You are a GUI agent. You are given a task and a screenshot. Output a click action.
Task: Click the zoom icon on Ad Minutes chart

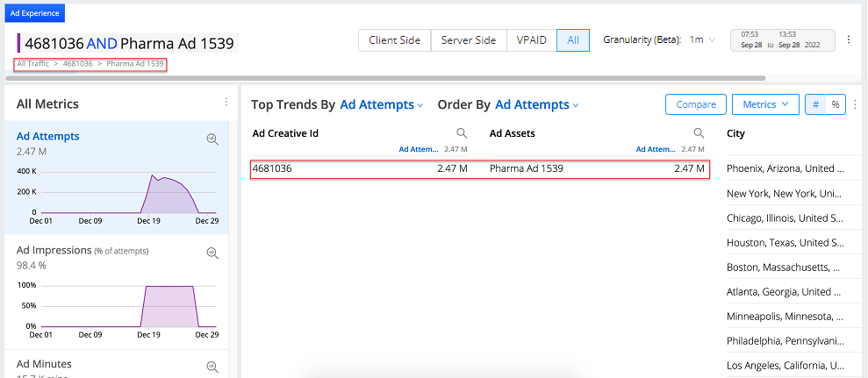pyautogui.click(x=212, y=367)
